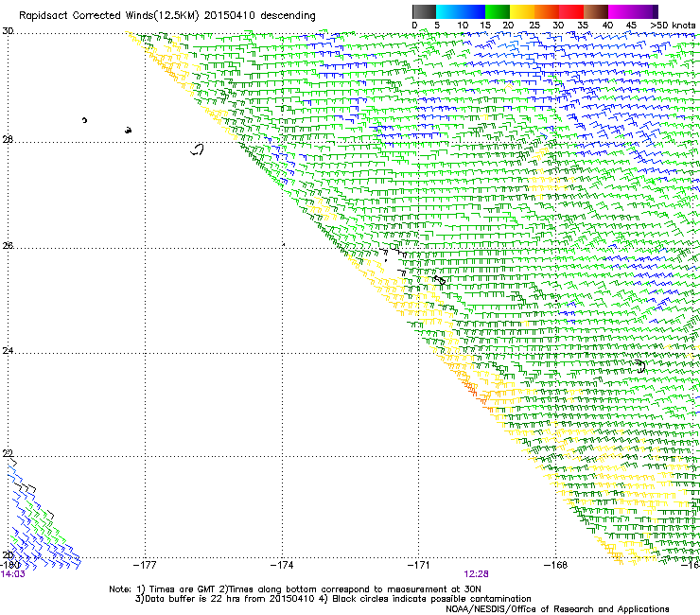Image resolution: width=700 pixels, height=615 pixels.
Task: Click the latitude label '22'
Action: tap(8, 454)
